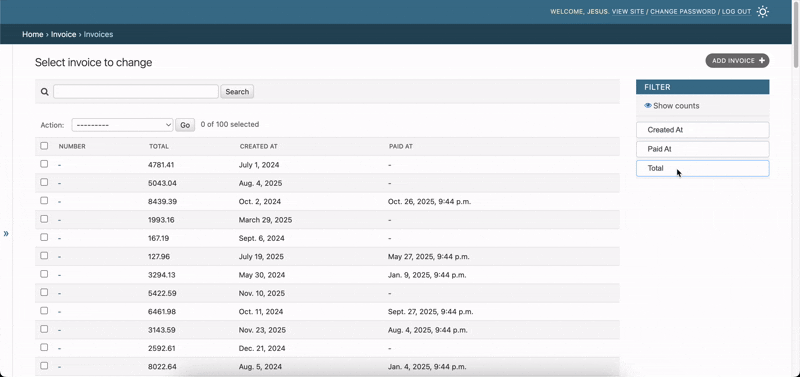Click paid date Oct. 26, 2025, 9:44 p.m.
The width and height of the screenshot is (800, 377).
(x=429, y=202)
